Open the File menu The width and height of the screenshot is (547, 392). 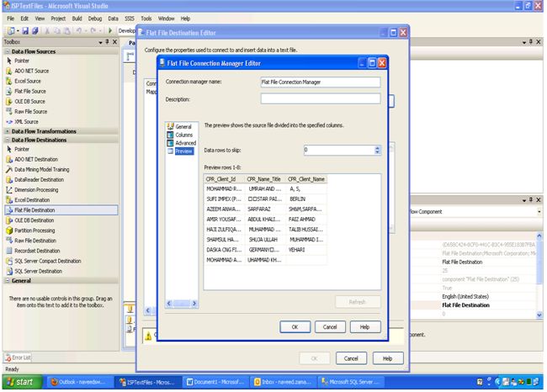tap(10, 19)
